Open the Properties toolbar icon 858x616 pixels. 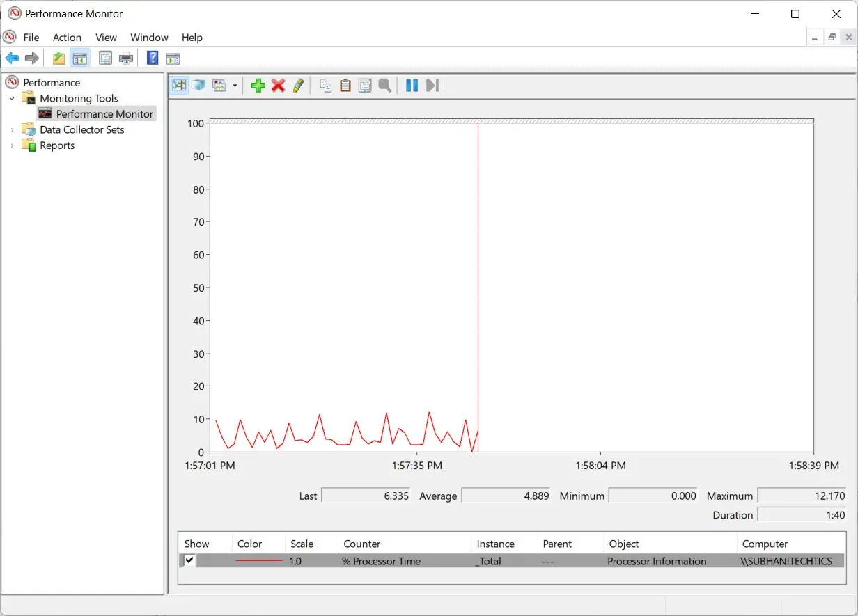coord(105,58)
